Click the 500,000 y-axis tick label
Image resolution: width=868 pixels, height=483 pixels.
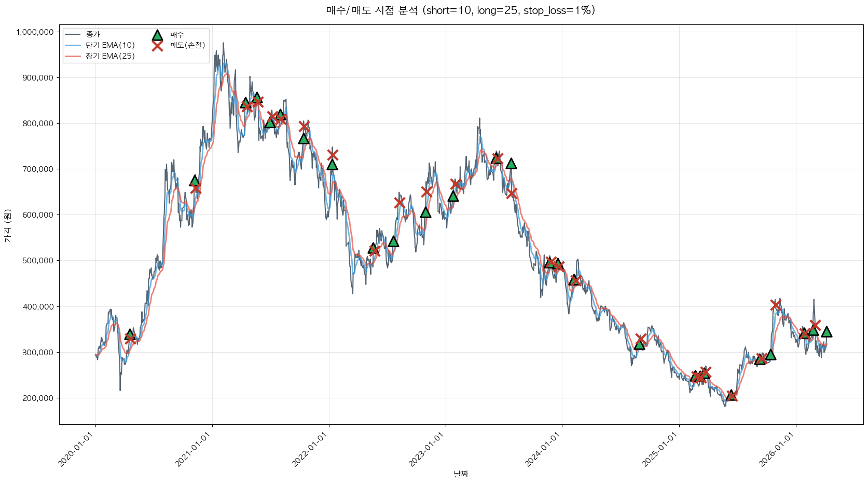coord(38,261)
